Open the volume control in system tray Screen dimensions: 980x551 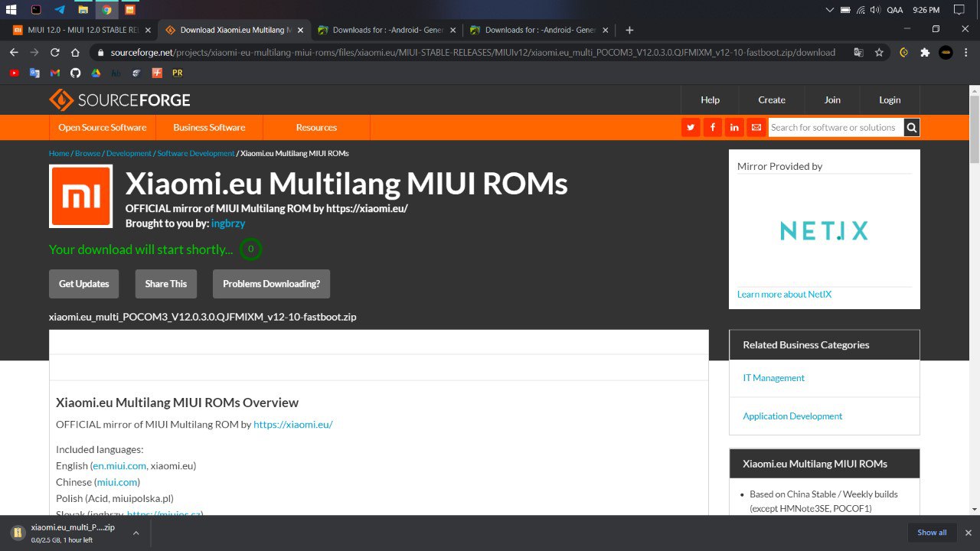pyautogui.click(x=875, y=10)
